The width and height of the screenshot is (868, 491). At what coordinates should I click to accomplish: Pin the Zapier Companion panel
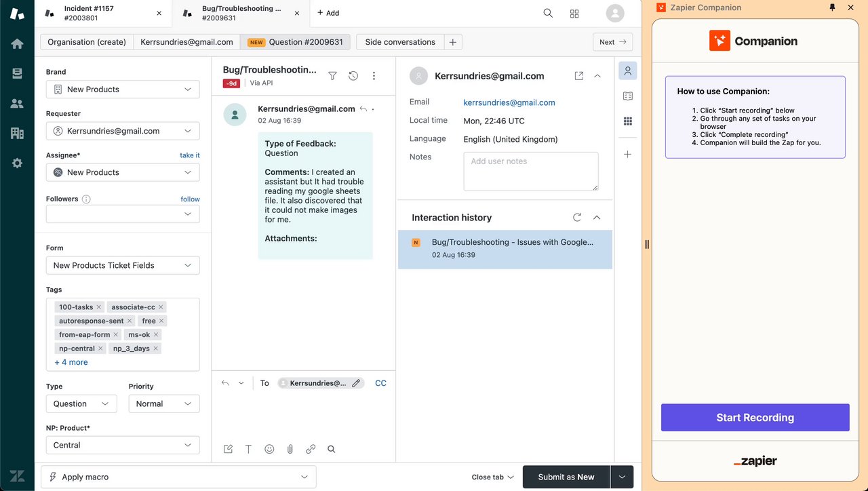pyautogui.click(x=833, y=7)
